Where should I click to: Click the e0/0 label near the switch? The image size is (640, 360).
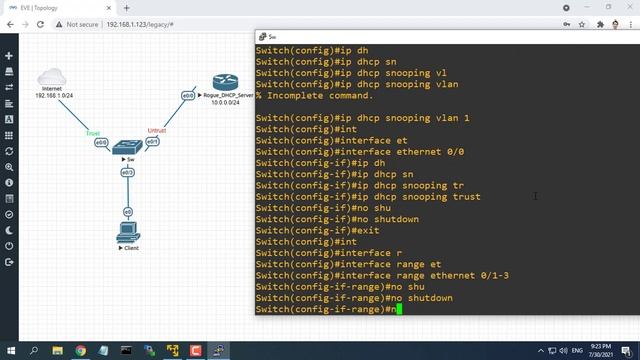[x=101, y=142]
